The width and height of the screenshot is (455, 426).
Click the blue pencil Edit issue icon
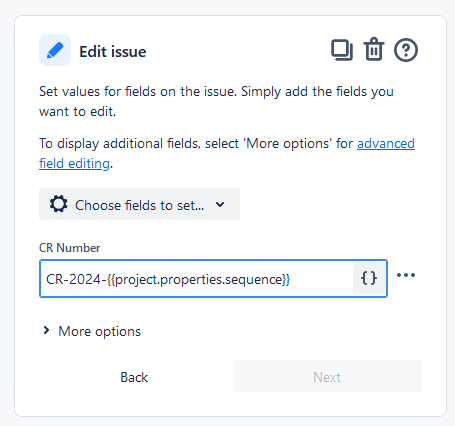click(55, 50)
